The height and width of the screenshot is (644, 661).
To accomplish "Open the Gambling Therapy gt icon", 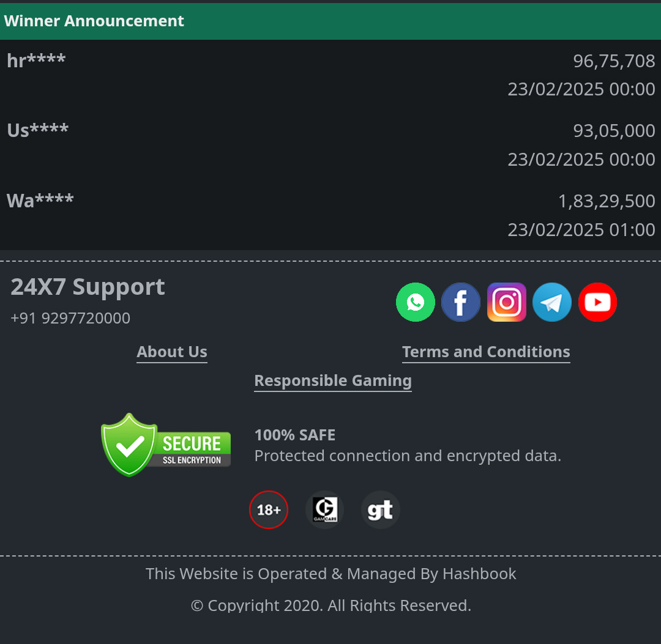I will point(380,509).
